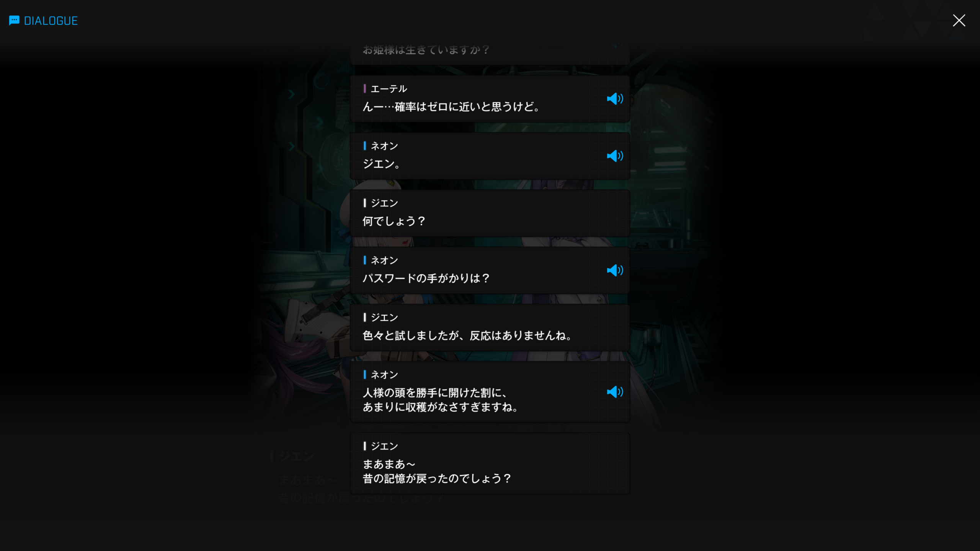Play voice for Ether's ゼロに近い line

point(615,99)
